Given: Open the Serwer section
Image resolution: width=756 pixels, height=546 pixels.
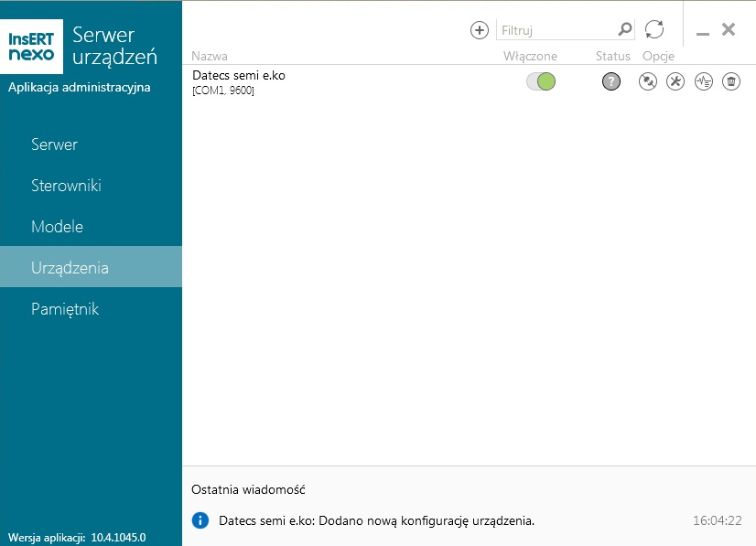Looking at the screenshot, I should point(54,145).
